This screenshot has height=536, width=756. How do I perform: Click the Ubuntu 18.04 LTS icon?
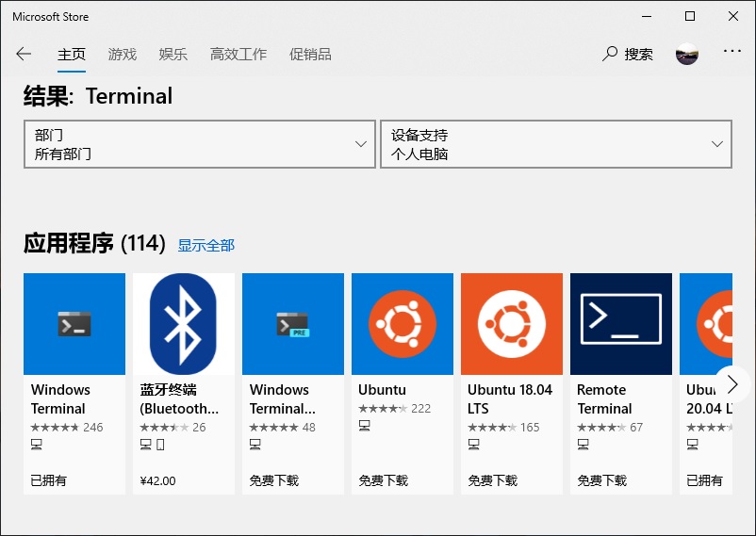(512, 324)
